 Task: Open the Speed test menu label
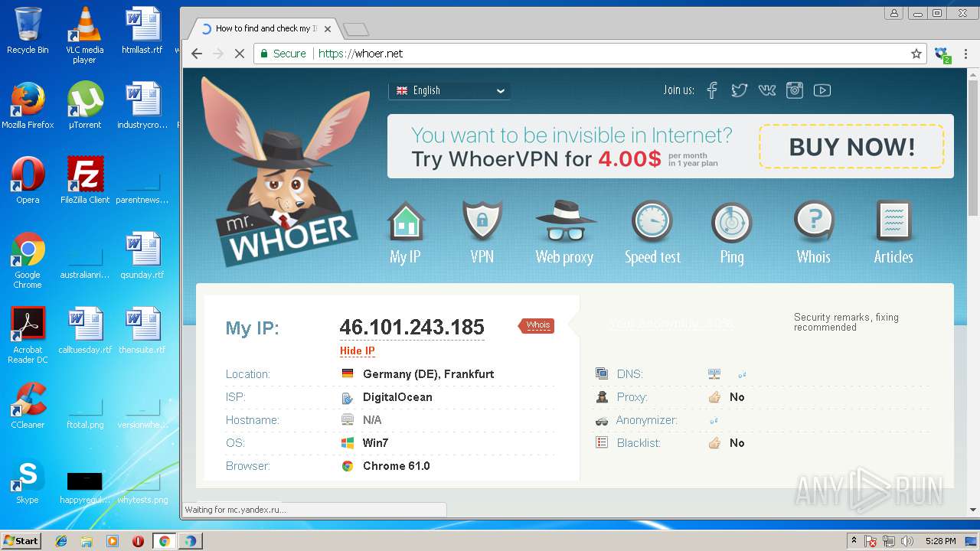652,257
